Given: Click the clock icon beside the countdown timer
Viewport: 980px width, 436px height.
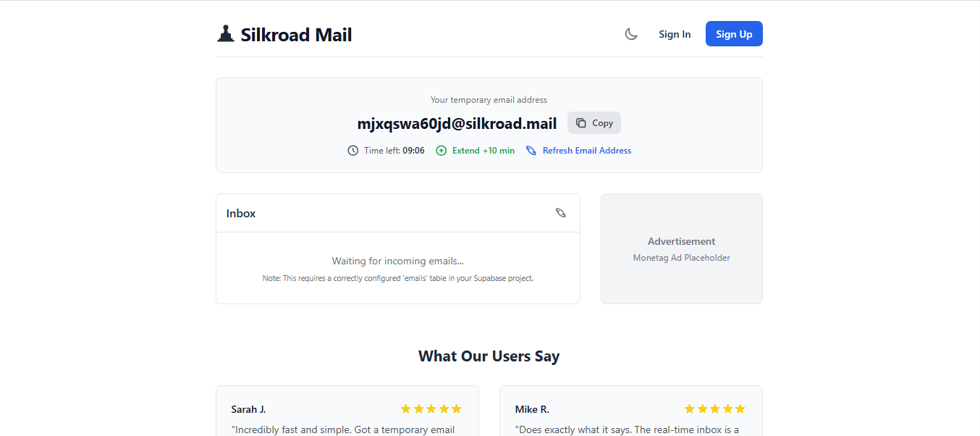Looking at the screenshot, I should (352, 150).
